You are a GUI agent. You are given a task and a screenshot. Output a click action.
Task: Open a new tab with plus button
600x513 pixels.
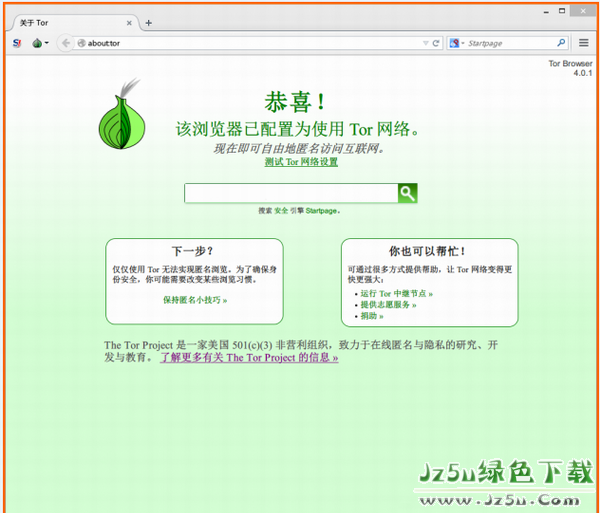(x=148, y=23)
